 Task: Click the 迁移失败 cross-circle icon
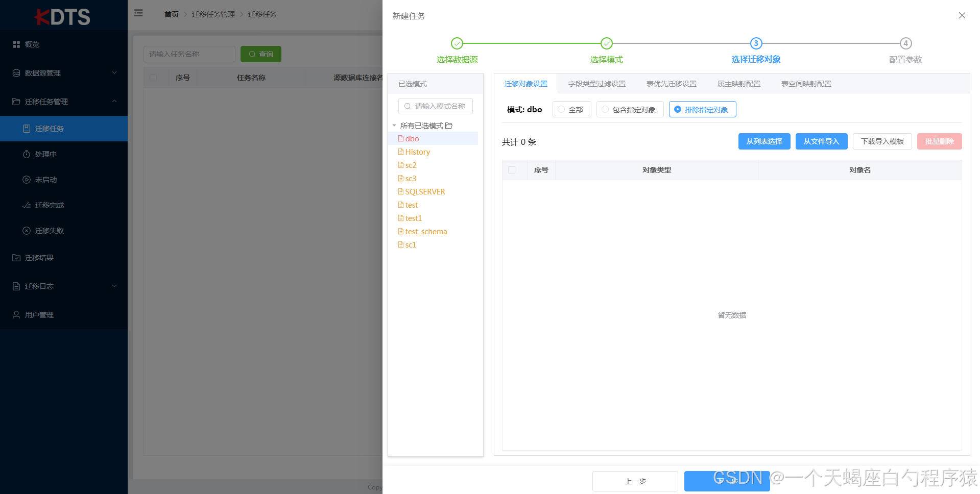pyautogui.click(x=27, y=231)
